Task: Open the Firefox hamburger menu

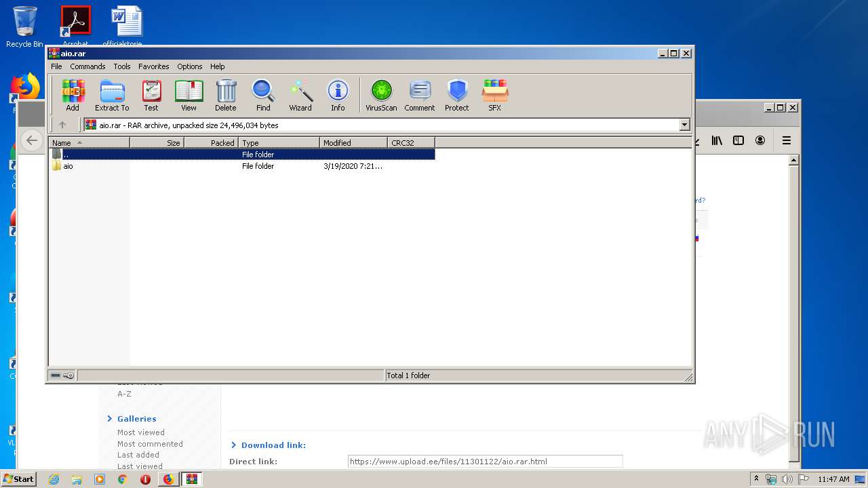Action: pyautogui.click(x=787, y=140)
